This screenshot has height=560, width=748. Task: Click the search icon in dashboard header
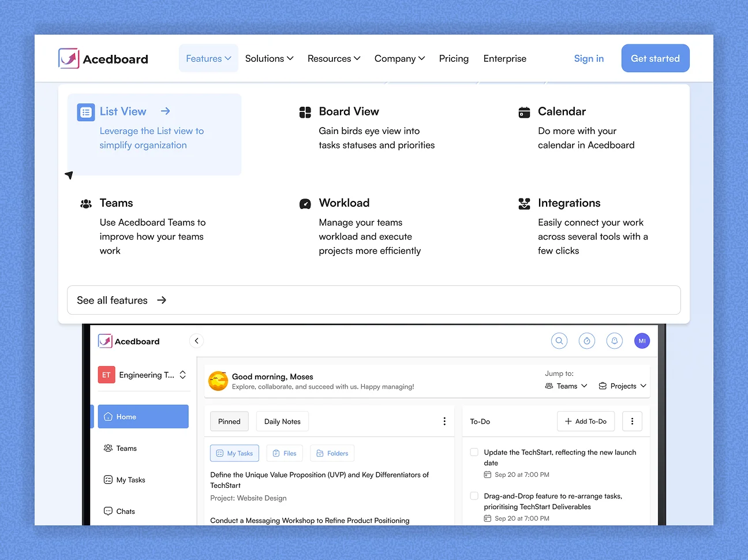559,341
